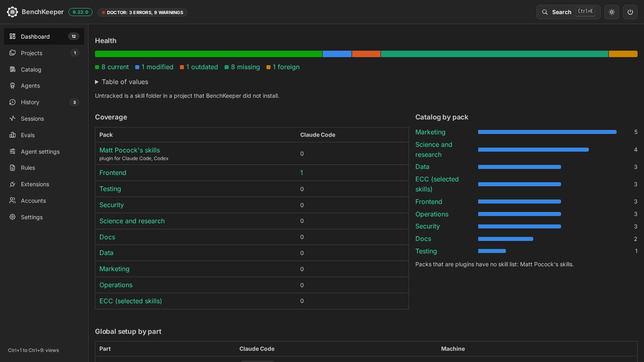Viewport: 644px width, 362px height.
Task: Expand the Table of values disclosure
Action: pos(122,82)
